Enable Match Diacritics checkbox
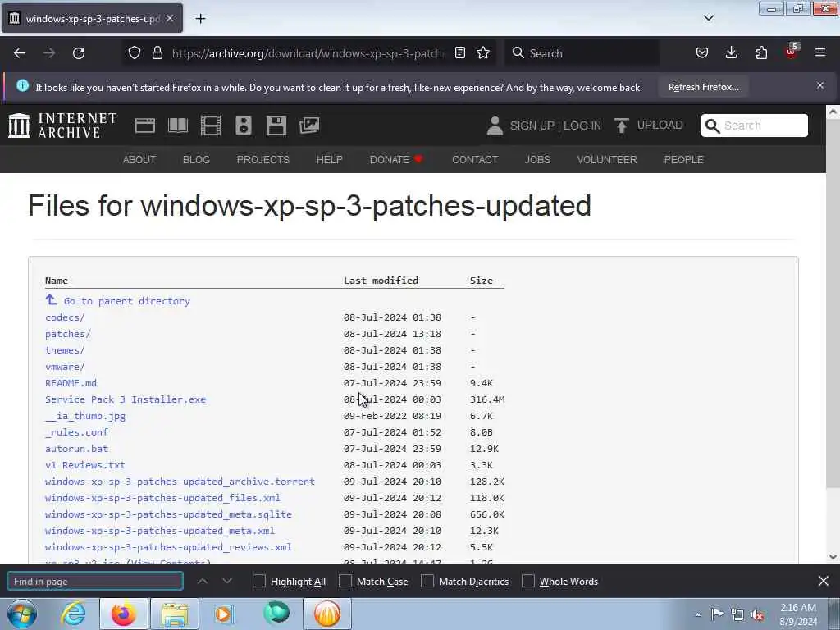 (x=427, y=582)
